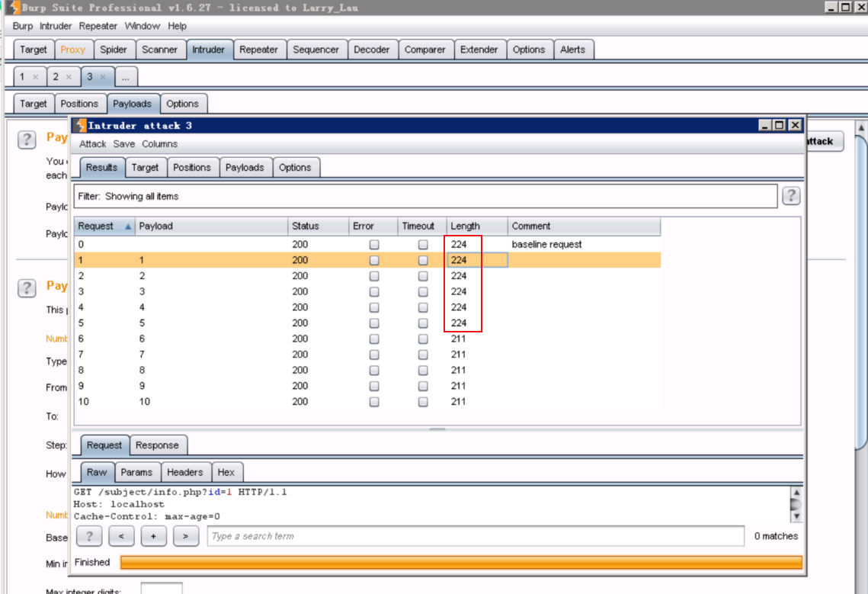Screen dimensions: 868x594
Task: Open the Spider tab
Action: pos(114,50)
